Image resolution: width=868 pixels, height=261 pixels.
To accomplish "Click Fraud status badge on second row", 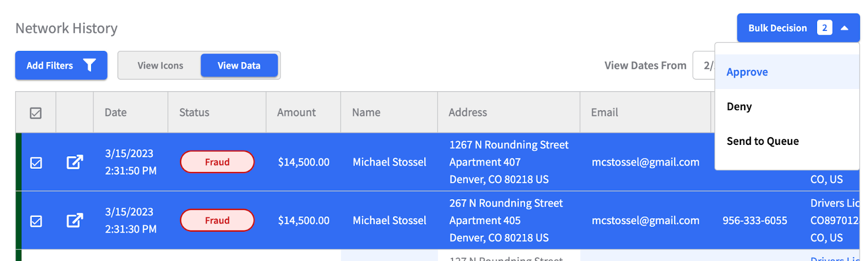I will 217,220.
